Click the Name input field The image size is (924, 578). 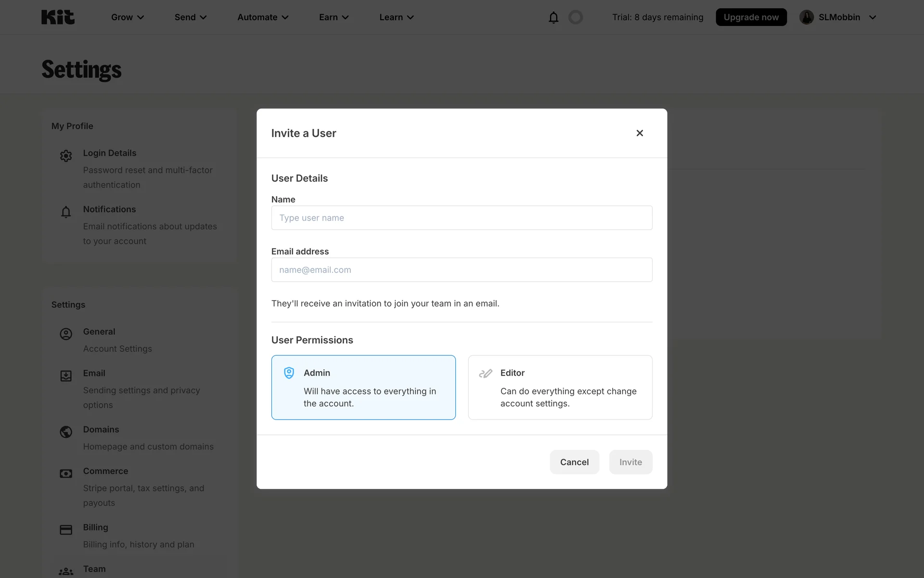pos(462,218)
